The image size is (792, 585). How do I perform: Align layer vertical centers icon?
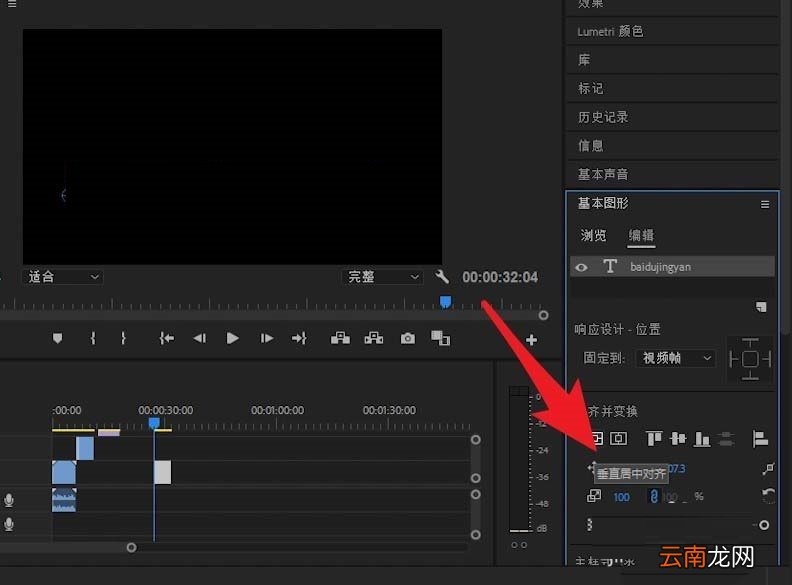(678, 438)
